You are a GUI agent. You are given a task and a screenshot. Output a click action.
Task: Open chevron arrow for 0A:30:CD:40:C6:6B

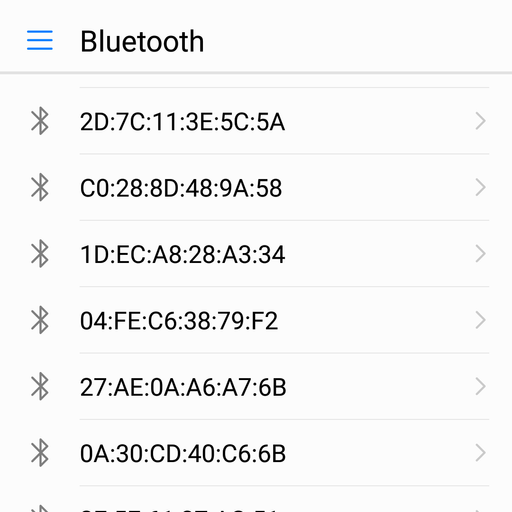[x=480, y=453]
